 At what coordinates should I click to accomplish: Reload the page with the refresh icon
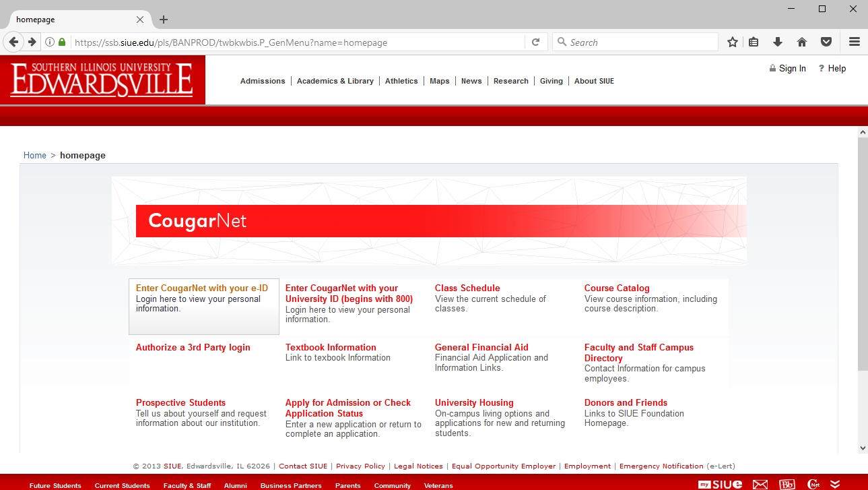tap(535, 42)
